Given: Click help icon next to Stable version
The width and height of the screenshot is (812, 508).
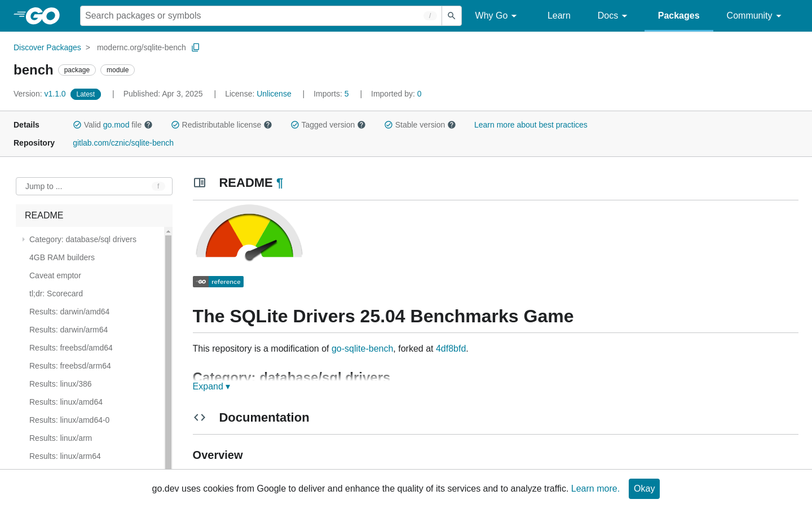Looking at the screenshot, I should click(452, 125).
